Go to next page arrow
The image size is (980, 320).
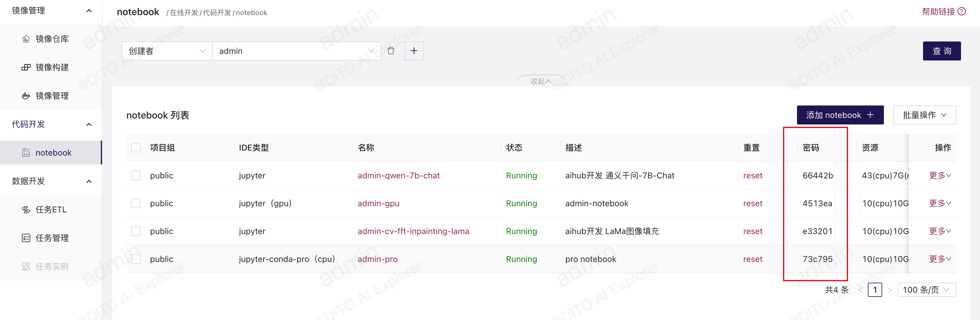click(889, 290)
